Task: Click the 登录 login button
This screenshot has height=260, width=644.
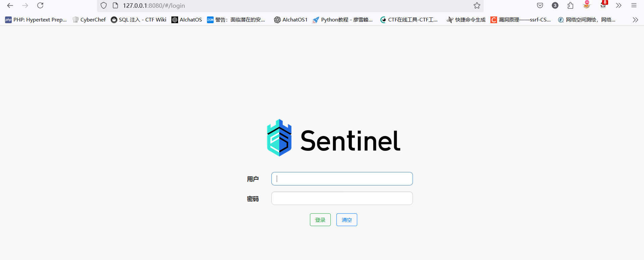Action: (320, 220)
